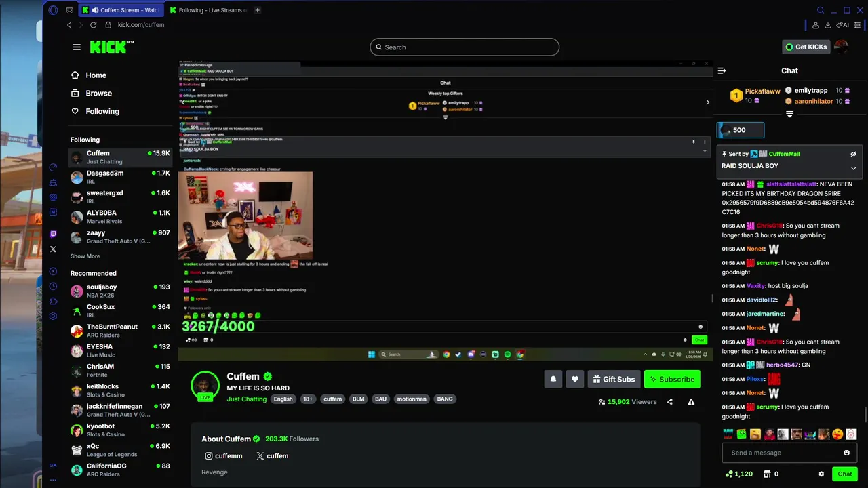Select the motionman stream tag
Image resolution: width=868 pixels, height=488 pixels.
412,399
